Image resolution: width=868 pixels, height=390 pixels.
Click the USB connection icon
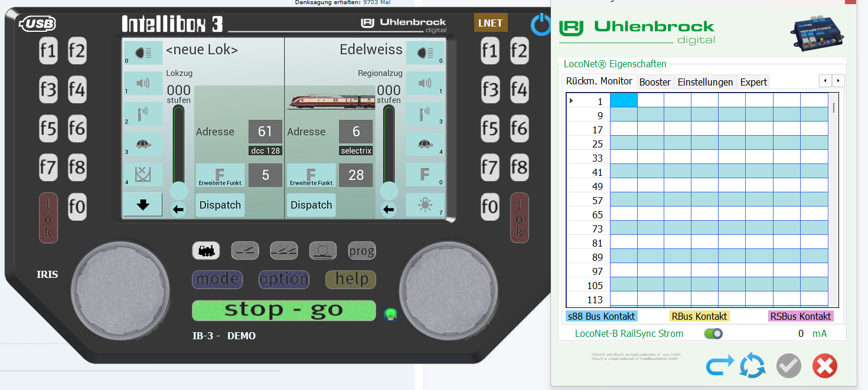[x=38, y=24]
